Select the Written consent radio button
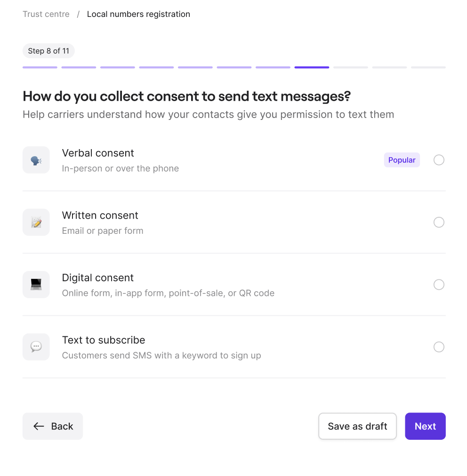The height and width of the screenshot is (476, 467). pyautogui.click(x=439, y=222)
